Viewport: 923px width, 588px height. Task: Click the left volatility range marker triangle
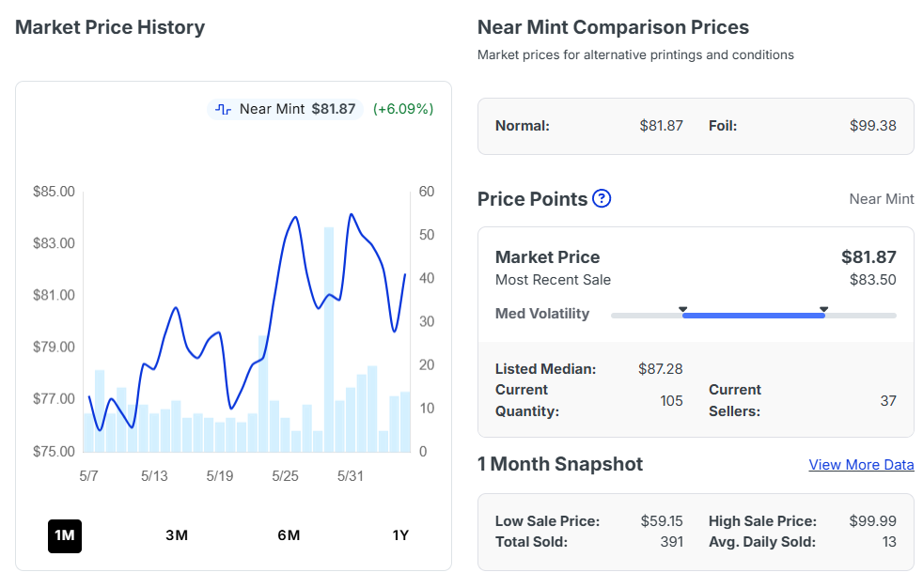[682, 309]
